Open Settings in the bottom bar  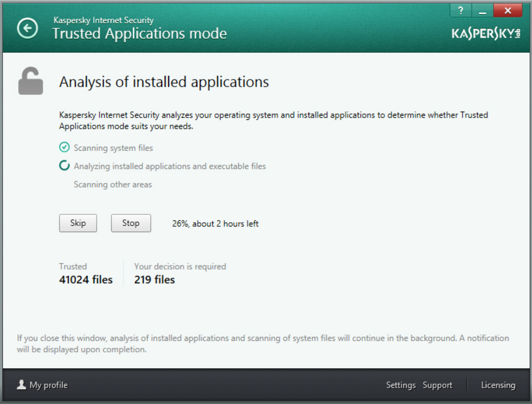coord(401,385)
